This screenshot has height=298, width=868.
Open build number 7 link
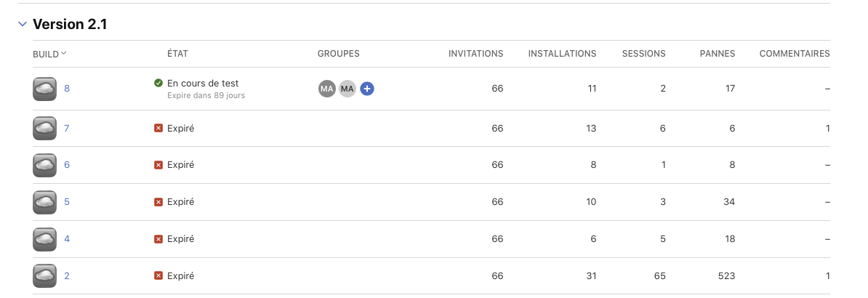[67, 129]
